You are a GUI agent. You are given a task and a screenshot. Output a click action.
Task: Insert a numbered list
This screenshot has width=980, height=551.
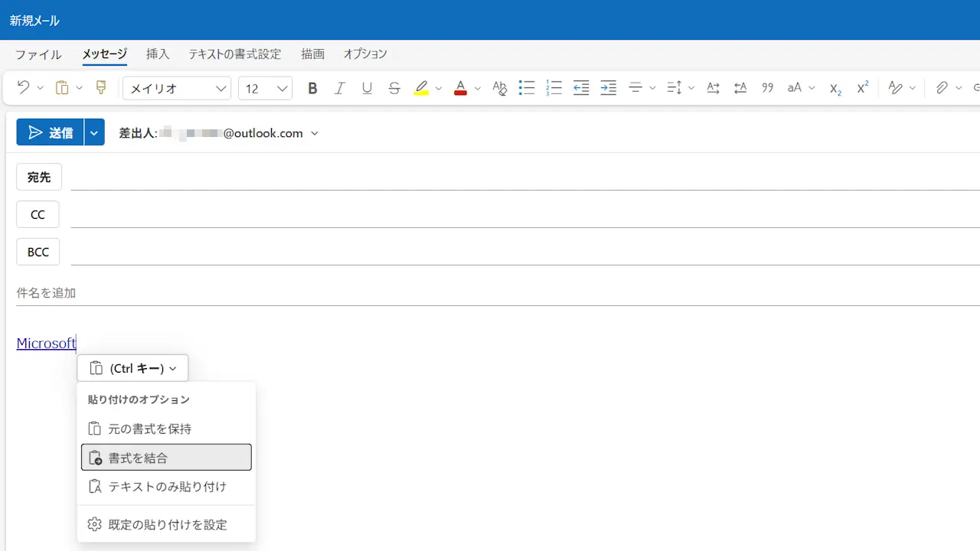tap(554, 88)
